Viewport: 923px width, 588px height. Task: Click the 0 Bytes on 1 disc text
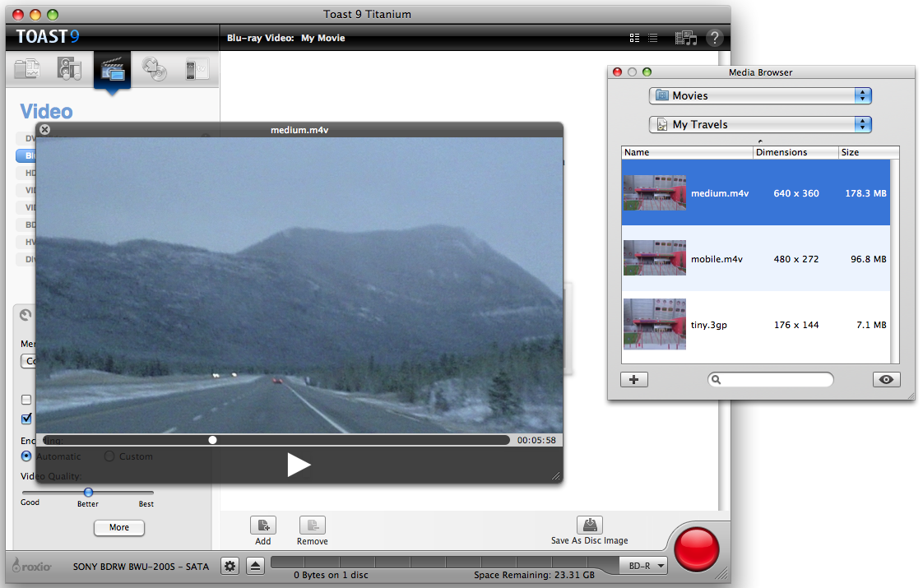pos(331,575)
